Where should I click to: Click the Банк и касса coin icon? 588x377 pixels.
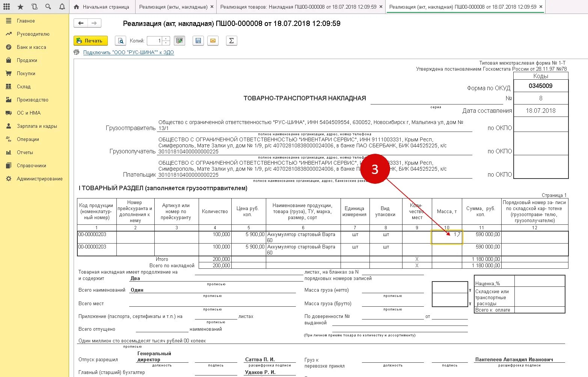pyautogui.click(x=9, y=47)
